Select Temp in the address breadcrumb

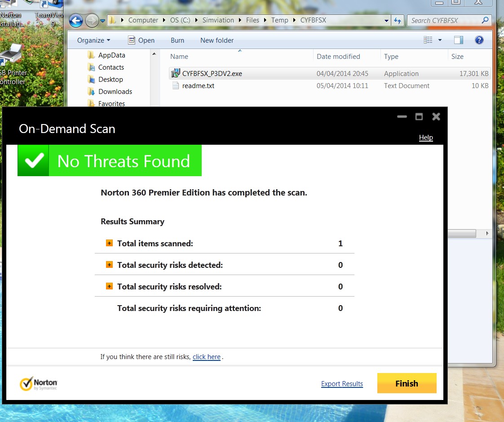pos(280,20)
